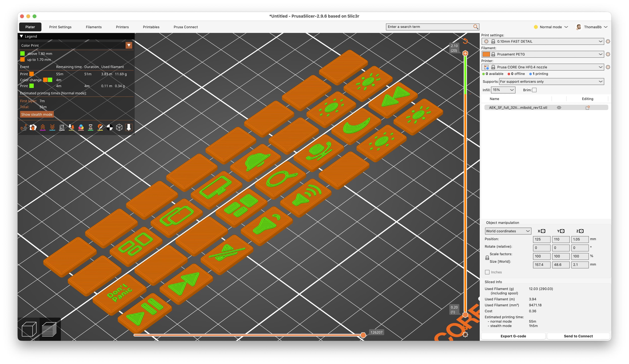Click the Position Z field showing 1.05
Screen dimensions: 629x364
tap(580, 239)
